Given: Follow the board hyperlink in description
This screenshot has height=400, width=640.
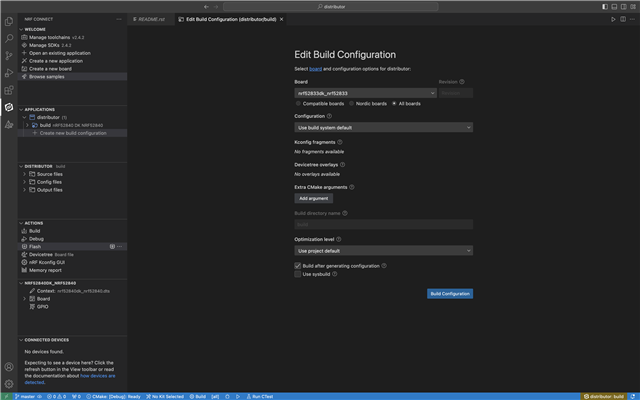Looking at the screenshot, I should 315,69.
